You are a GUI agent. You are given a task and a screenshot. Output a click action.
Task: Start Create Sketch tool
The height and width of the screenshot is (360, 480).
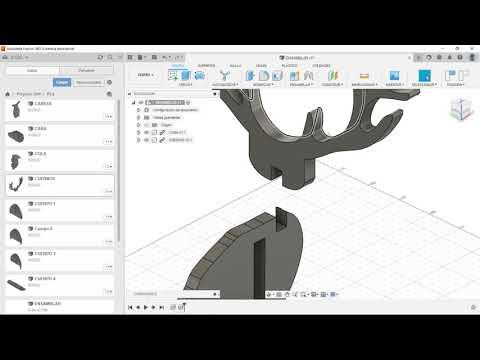pos(173,75)
